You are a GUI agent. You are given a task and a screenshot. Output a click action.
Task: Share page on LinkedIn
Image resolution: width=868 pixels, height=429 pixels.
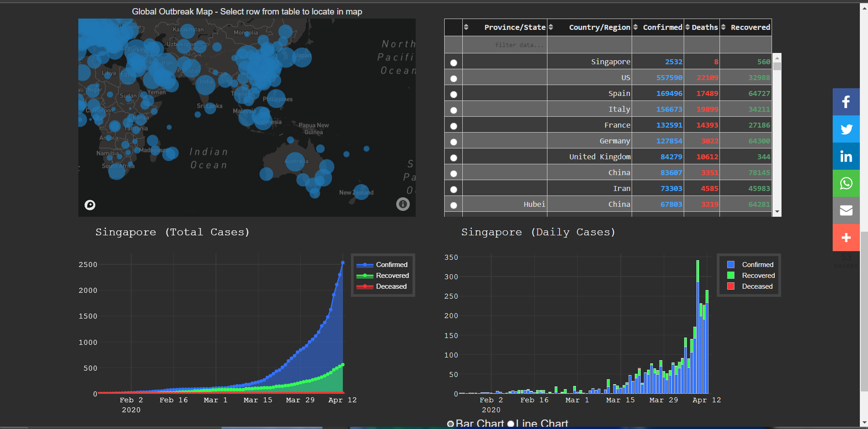846,156
